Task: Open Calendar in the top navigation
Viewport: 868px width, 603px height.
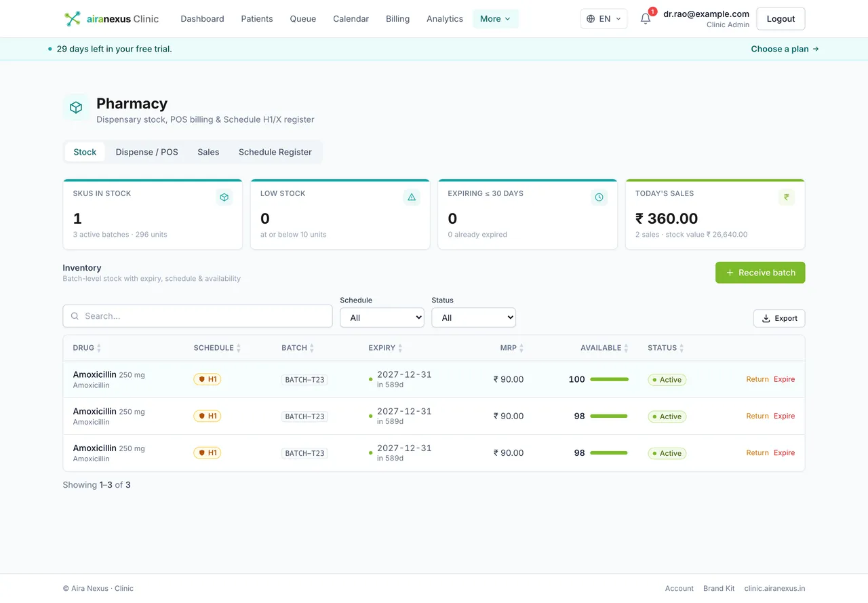Action: [x=351, y=19]
